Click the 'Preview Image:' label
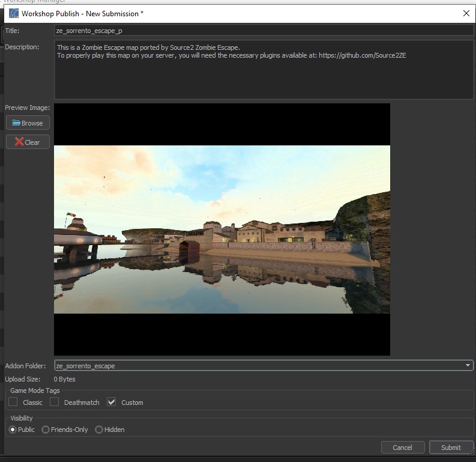 [x=28, y=108]
